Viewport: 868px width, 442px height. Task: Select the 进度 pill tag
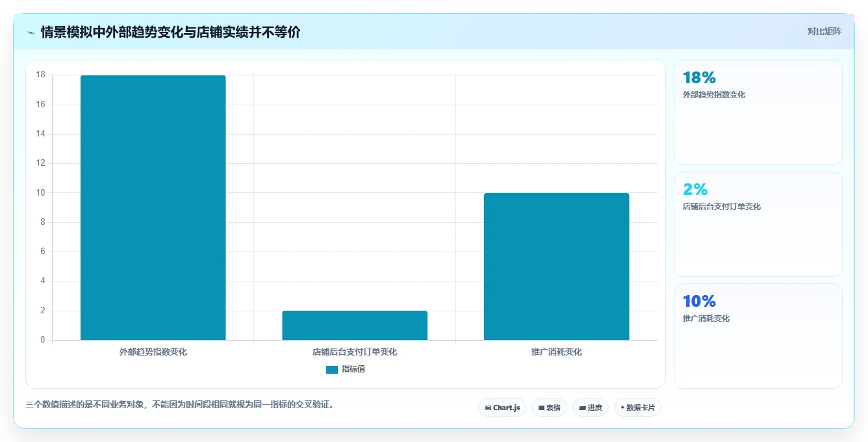[x=591, y=408]
